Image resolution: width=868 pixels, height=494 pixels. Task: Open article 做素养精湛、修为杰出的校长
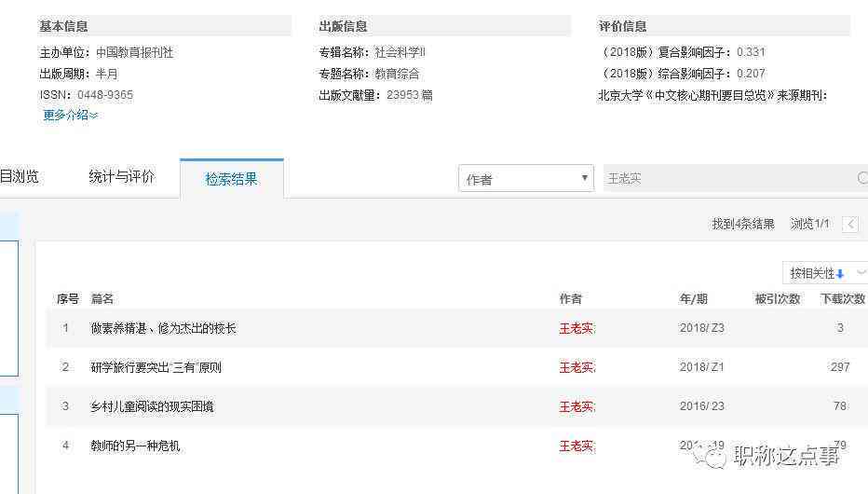[x=163, y=328]
